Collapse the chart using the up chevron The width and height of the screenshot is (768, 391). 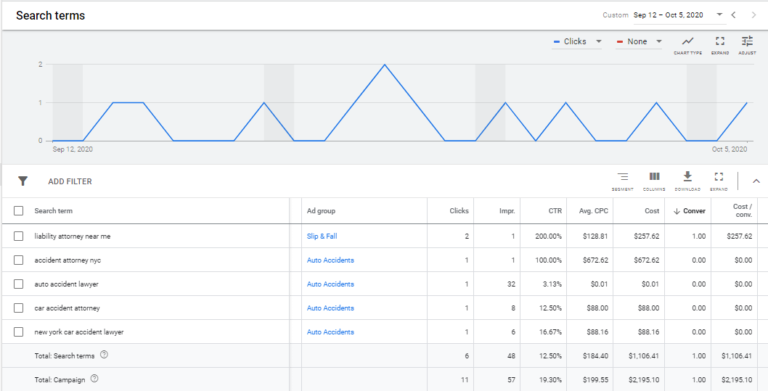tap(756, 181)
